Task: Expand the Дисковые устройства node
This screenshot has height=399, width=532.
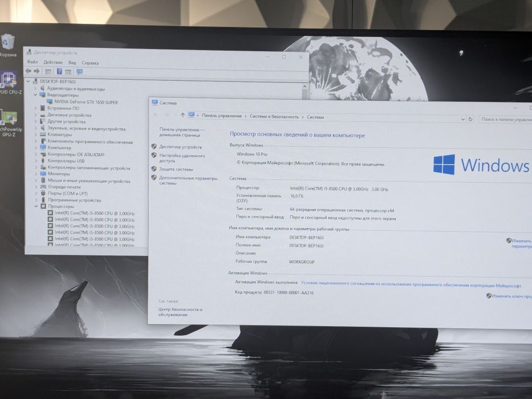Action: click(x=35, y=115)
